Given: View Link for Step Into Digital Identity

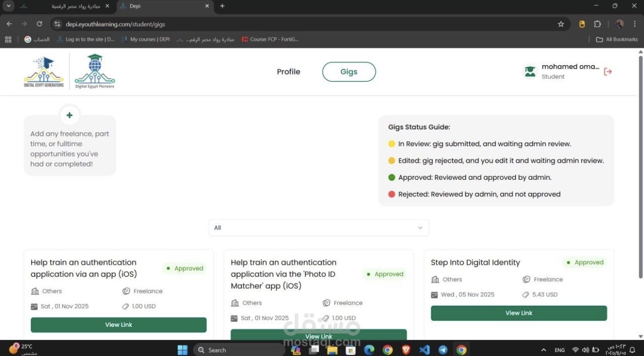Looking at the screenshot, I should (x=519, y=313).
